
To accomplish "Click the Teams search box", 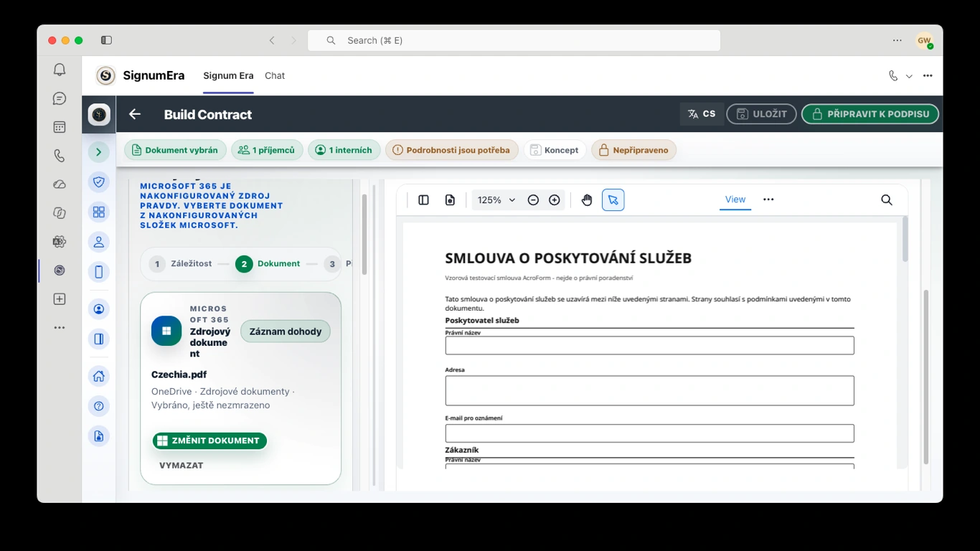I will 514,40.
